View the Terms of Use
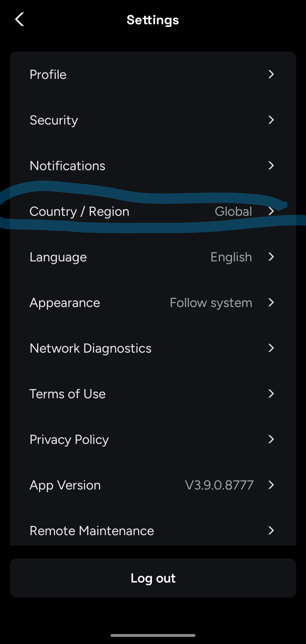 pos(67,394)
